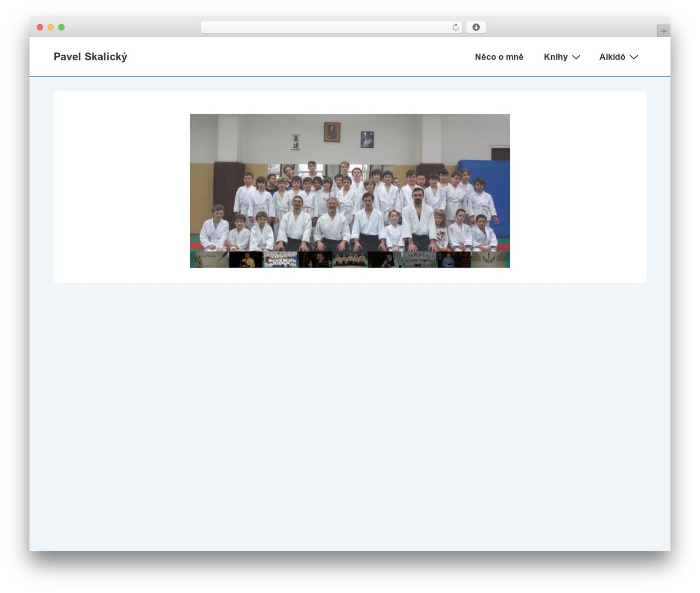Open the Něco o mně page
Image resolution: width=700 pixels, height=593 pixels.
click(x=499, y=57)
